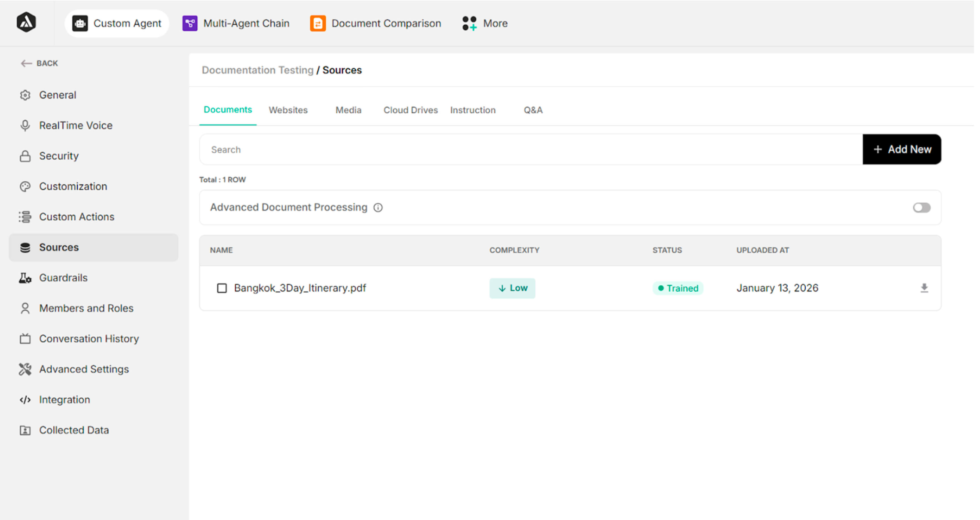The height and width of the screenshot is (520, 980).
Task: Click the RealTime Voice microphone icon
Action: tap(25, 125)
